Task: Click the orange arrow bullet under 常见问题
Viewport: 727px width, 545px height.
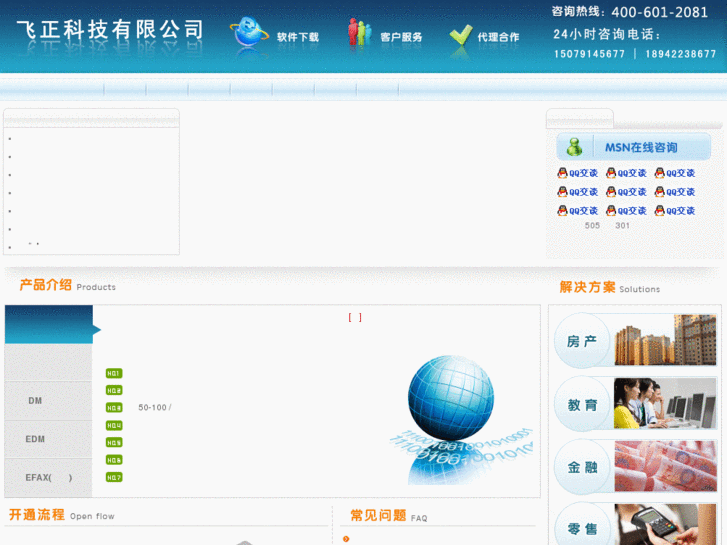Action: click(346, 539)
